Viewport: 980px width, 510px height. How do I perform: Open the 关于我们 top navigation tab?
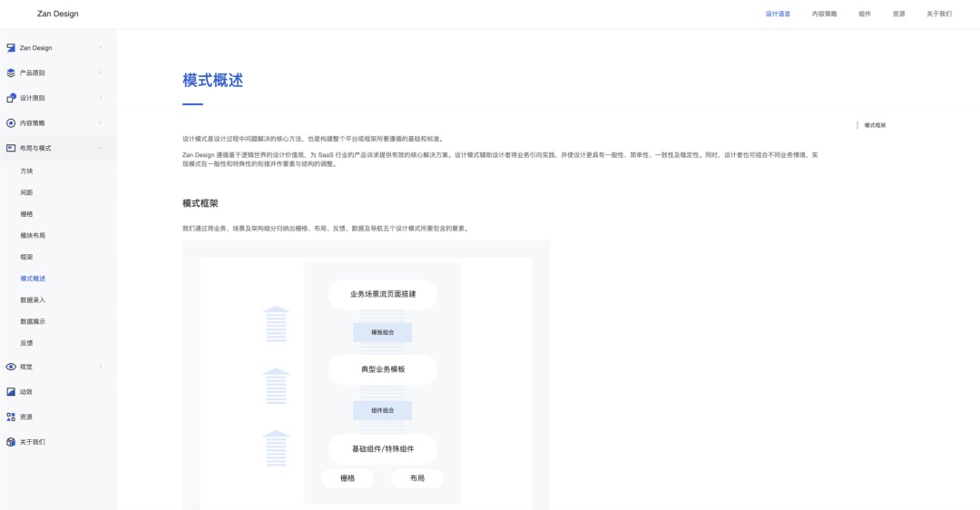[939, 14]
